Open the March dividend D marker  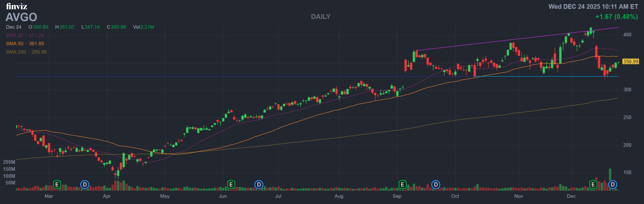point(85,185)
